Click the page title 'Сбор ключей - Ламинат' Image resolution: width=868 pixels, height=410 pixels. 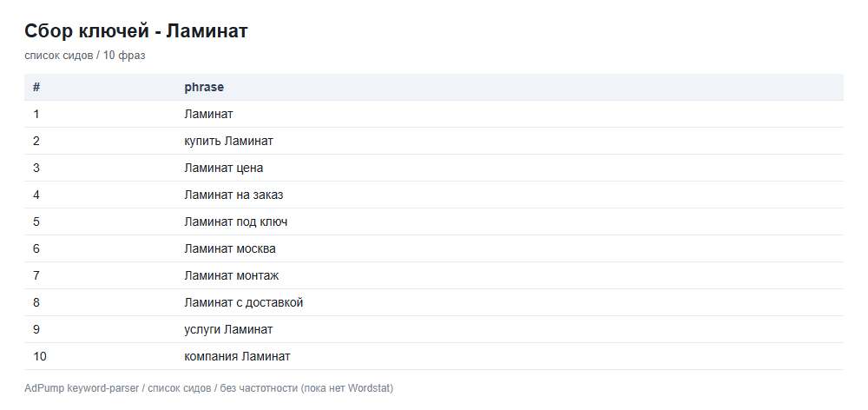136,31
